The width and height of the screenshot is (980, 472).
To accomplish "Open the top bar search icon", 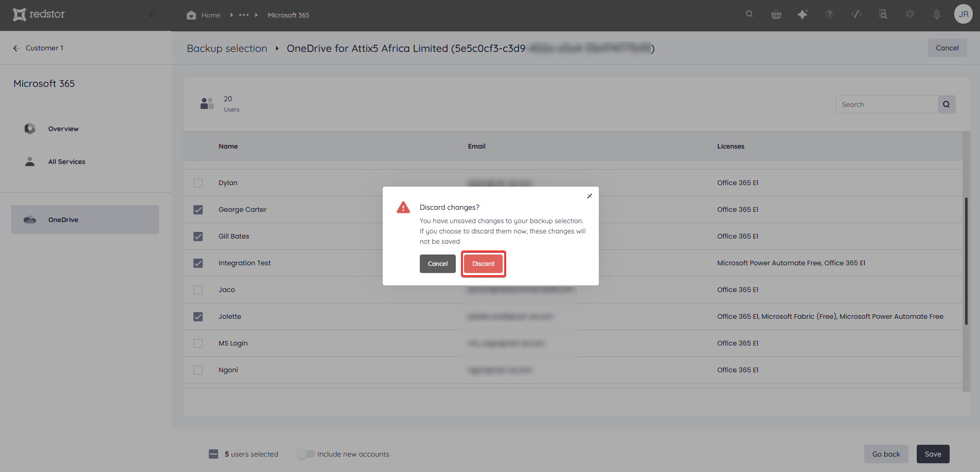I will 750,14.
